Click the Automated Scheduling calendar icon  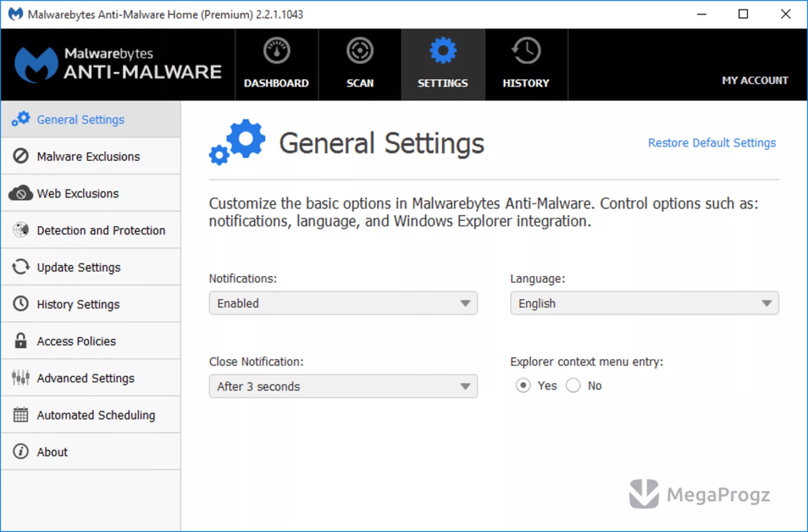[x=21, y=415]
